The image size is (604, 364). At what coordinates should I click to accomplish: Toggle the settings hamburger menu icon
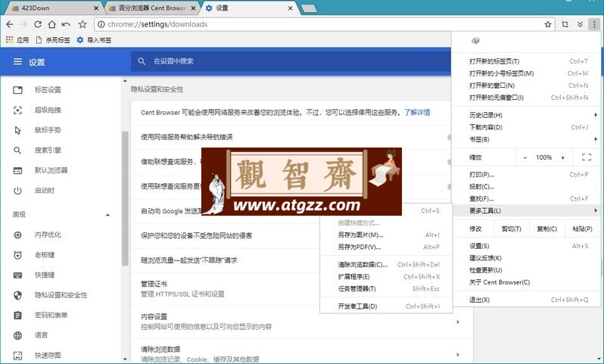click(x=17, y=61)
